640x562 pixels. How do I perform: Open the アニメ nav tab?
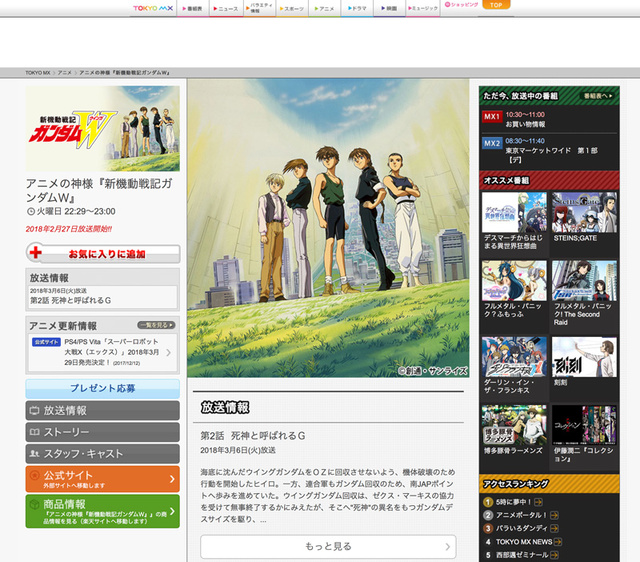point(324,9)
